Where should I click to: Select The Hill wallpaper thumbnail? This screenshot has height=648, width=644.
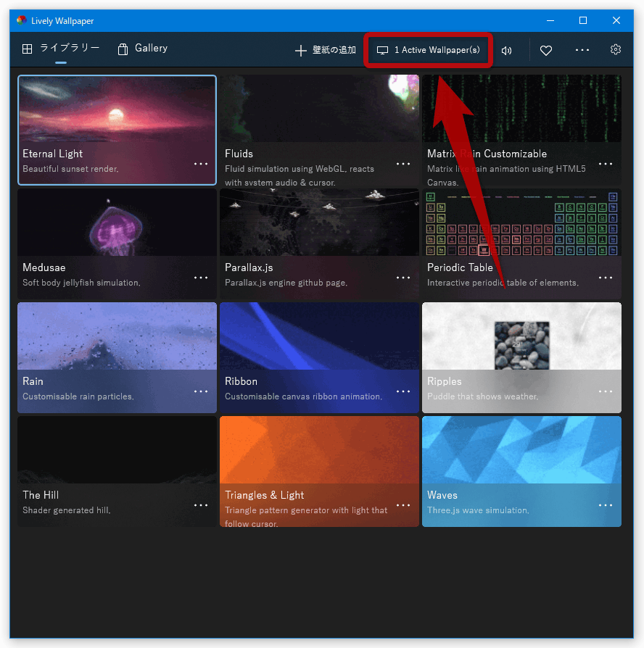(x=117, y=449)
